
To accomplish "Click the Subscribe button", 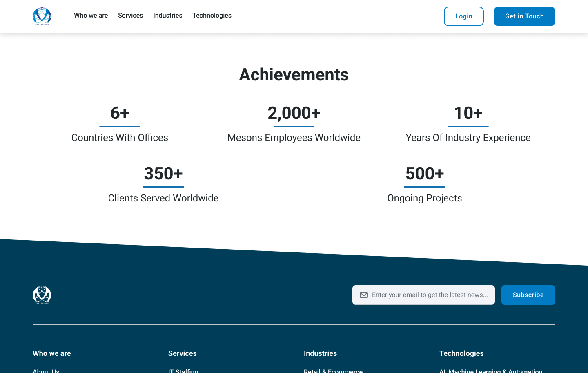I will [x=528, y=295].
